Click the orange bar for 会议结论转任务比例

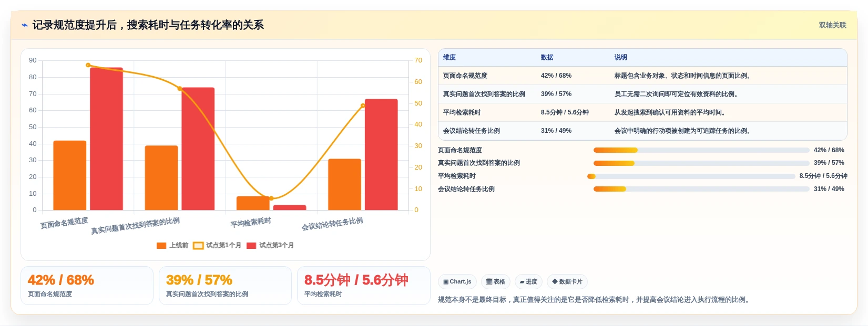(345, 184)
